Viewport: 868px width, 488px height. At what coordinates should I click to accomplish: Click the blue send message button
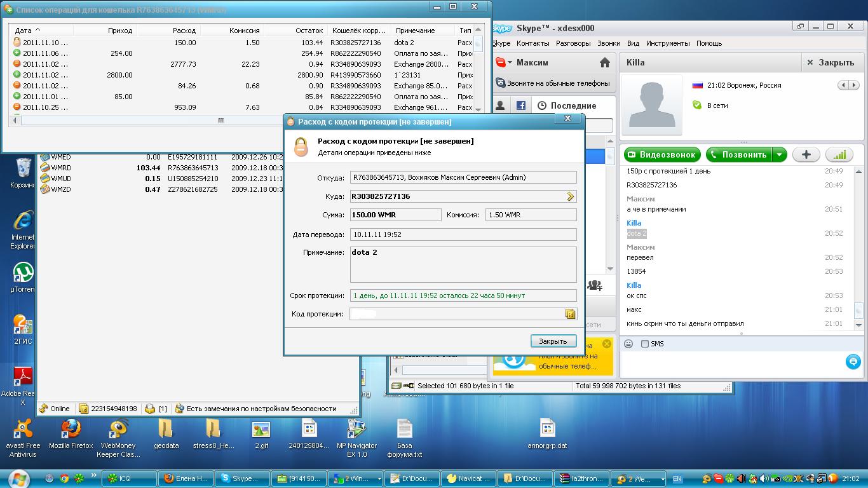coord(853,362)
